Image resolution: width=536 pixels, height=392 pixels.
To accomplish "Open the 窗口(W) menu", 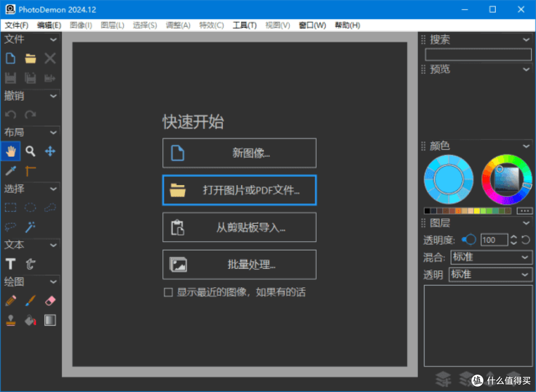I will point(312,25).
